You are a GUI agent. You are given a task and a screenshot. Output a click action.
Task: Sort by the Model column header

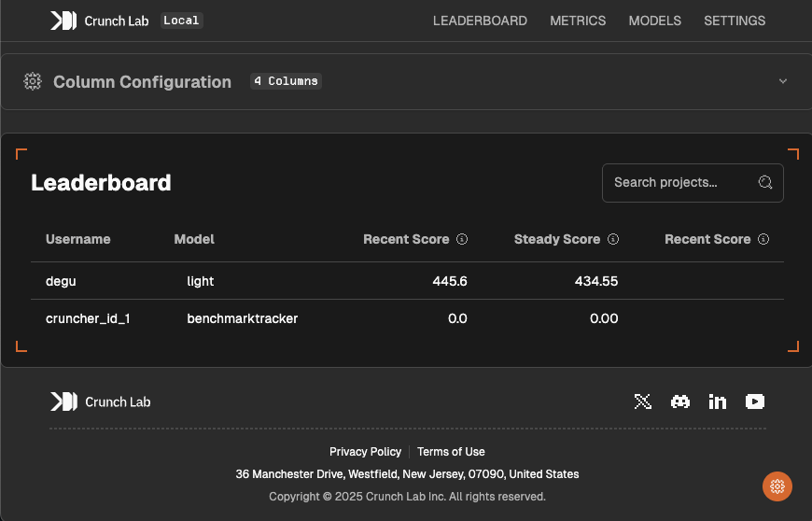pyautogui.click(x=194, y=239)
